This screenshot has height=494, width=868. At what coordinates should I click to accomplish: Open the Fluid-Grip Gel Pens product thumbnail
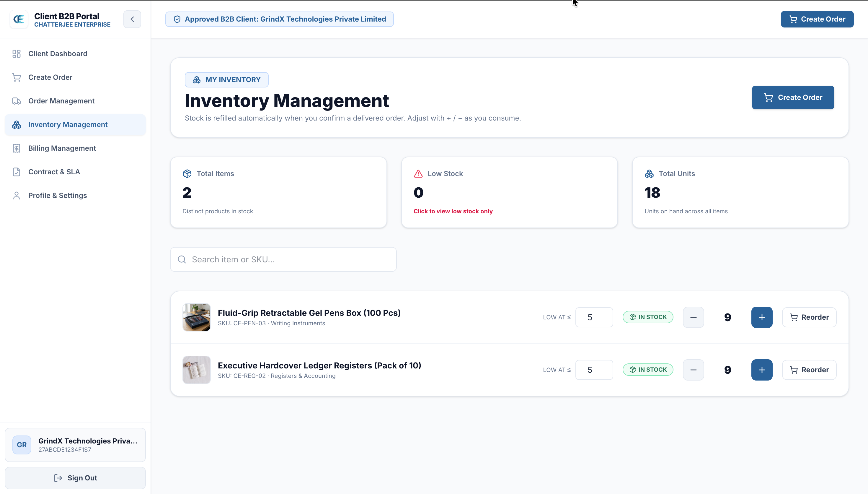[x=197, y=317]
